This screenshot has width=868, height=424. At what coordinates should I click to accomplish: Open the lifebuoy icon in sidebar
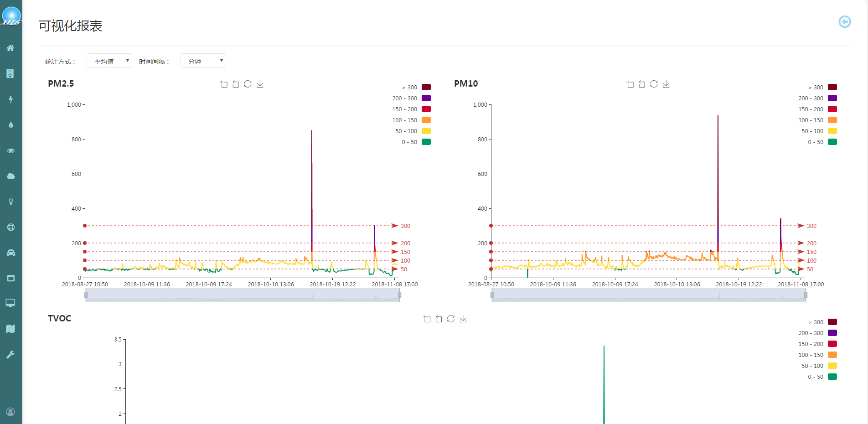(10, 227)
